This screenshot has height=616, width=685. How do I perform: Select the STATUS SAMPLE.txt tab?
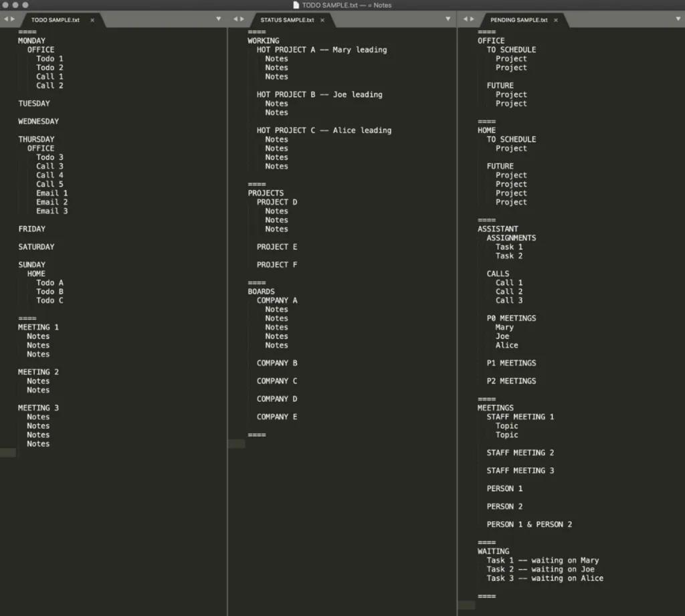coord(286,20)
